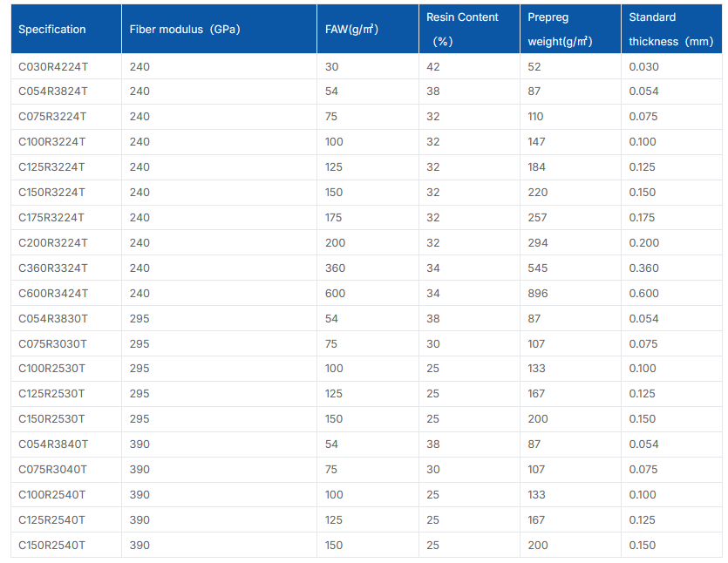Viewport: 728px width, 563px height.
Task: Click specification C100R2530T
Action: [x=52, y=369]
